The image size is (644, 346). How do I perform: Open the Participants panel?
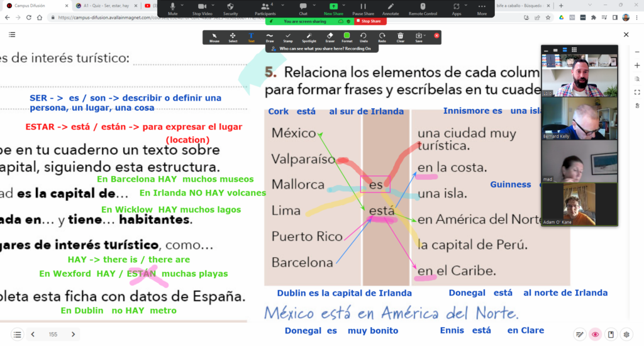pyautogui.click(x=265, y=8)
